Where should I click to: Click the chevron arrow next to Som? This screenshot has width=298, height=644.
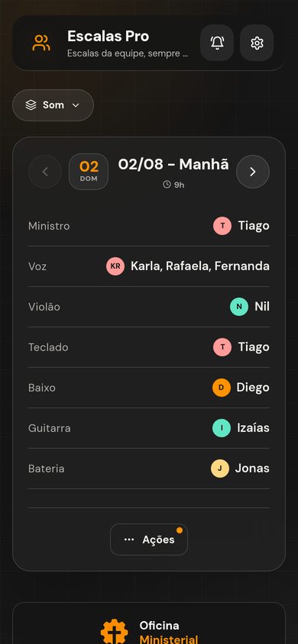click(76, 105)
